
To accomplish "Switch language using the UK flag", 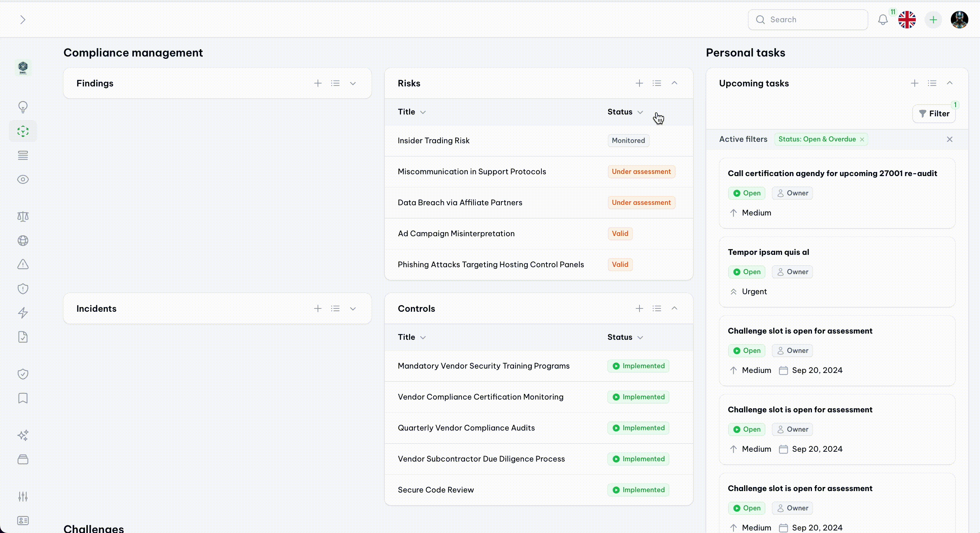I will pyautogui.click(x=907, y=20).
